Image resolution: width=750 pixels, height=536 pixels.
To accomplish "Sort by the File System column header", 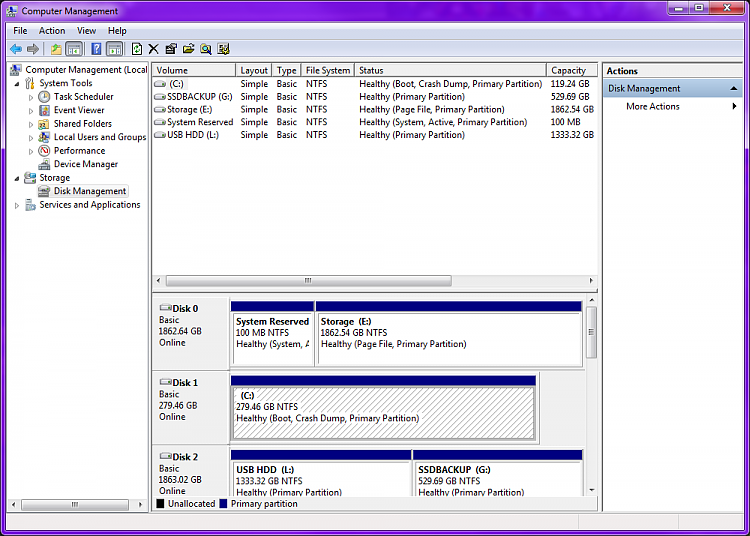I will 328,70.
